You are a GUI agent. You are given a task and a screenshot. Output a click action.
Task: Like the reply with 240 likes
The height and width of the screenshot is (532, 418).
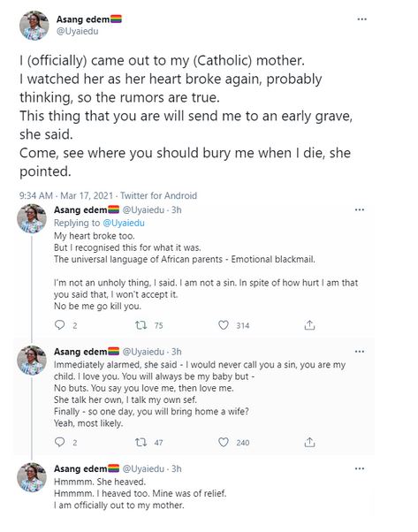point(224,442)
